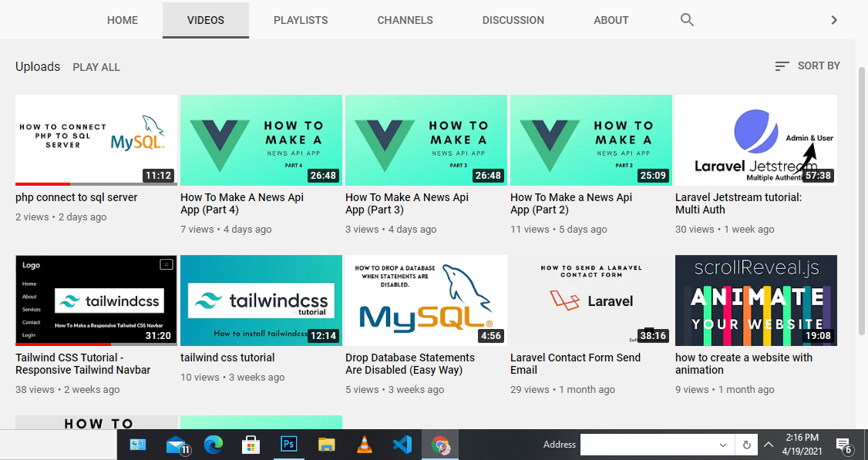868x460 pixels.
Task: Click the page vertical scrollbar
Action: (861, 200)
